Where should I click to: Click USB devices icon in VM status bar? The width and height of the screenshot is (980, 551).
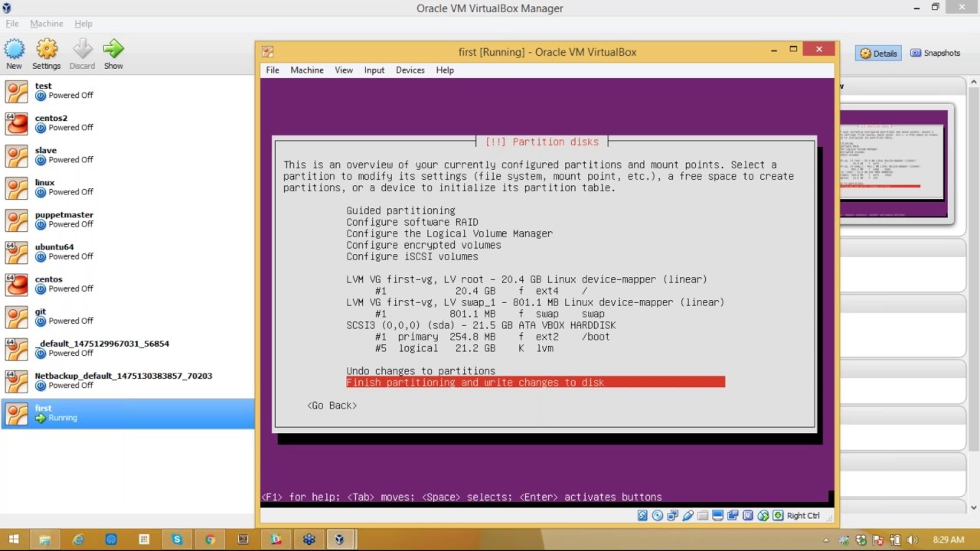(688, 516)
